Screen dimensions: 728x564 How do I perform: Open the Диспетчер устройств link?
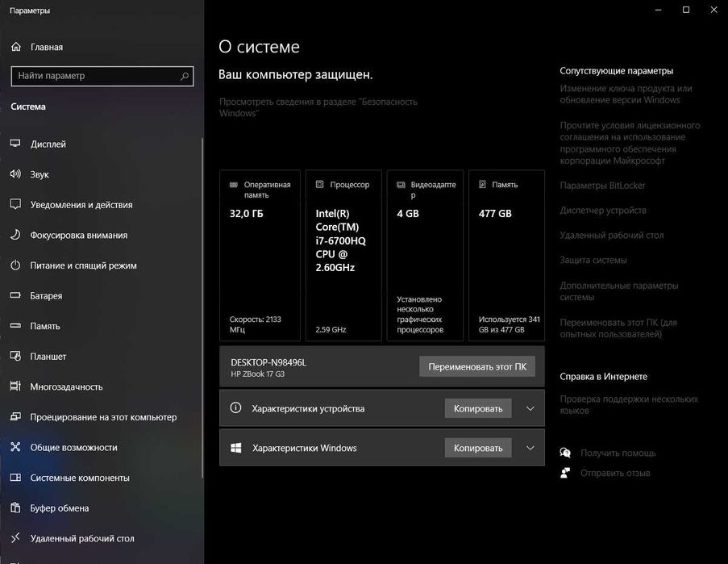click(x=603, y=211)
